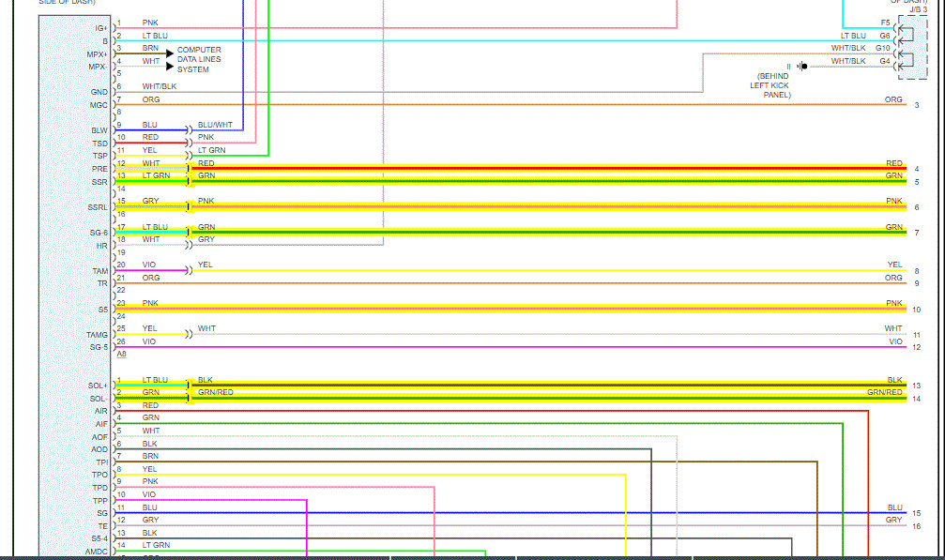Click the BLW terminal label

point(99,130)
